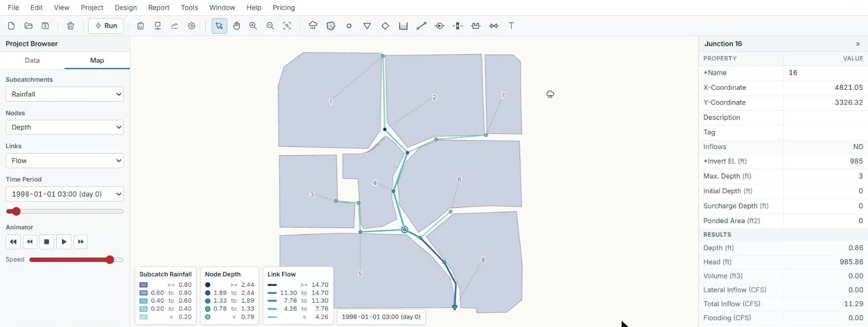Select the text label tool
This screenshot has height=327, width=868.
pyautogui.click(x=511, y=25)
